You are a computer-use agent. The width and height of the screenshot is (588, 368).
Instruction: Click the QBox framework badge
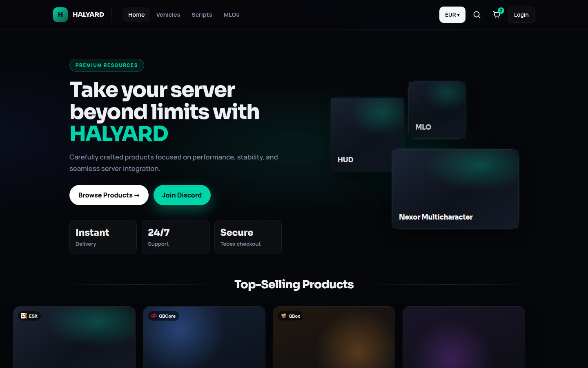(x=291, y=316)
